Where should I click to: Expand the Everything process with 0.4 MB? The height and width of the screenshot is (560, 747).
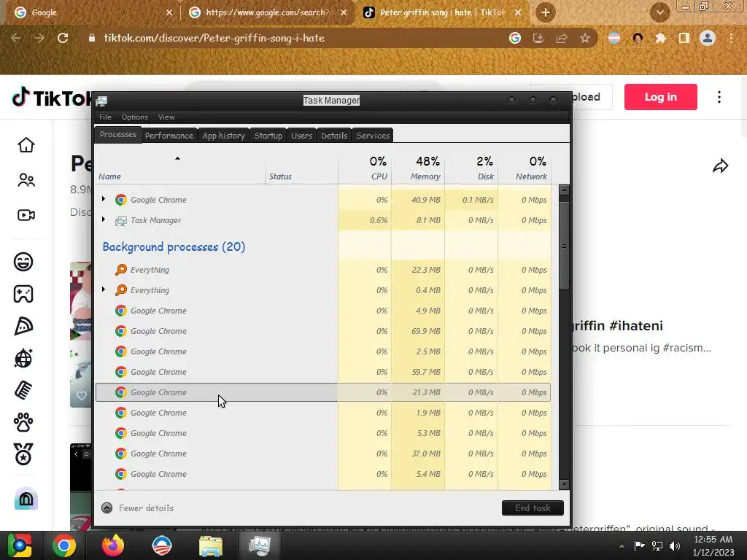click(x=104, y=289)
